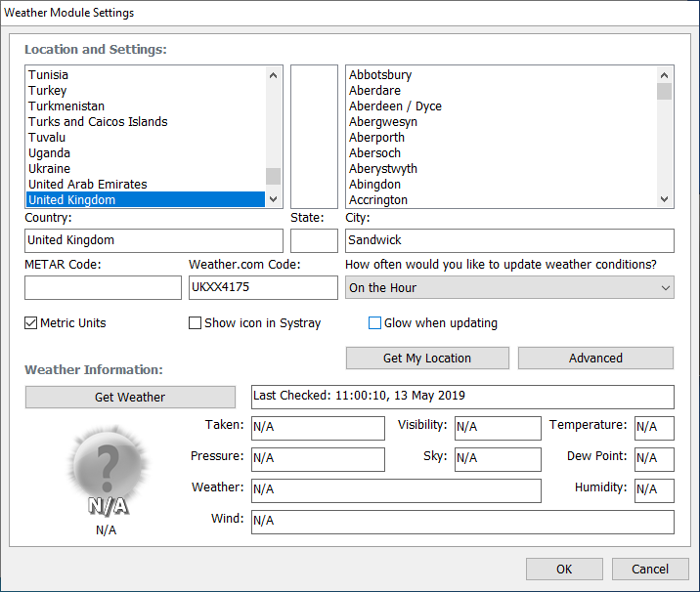Viewport: 700px width, 592px height.
Task: Open the weather update frequency dropdown
Action: pos(509,288)
